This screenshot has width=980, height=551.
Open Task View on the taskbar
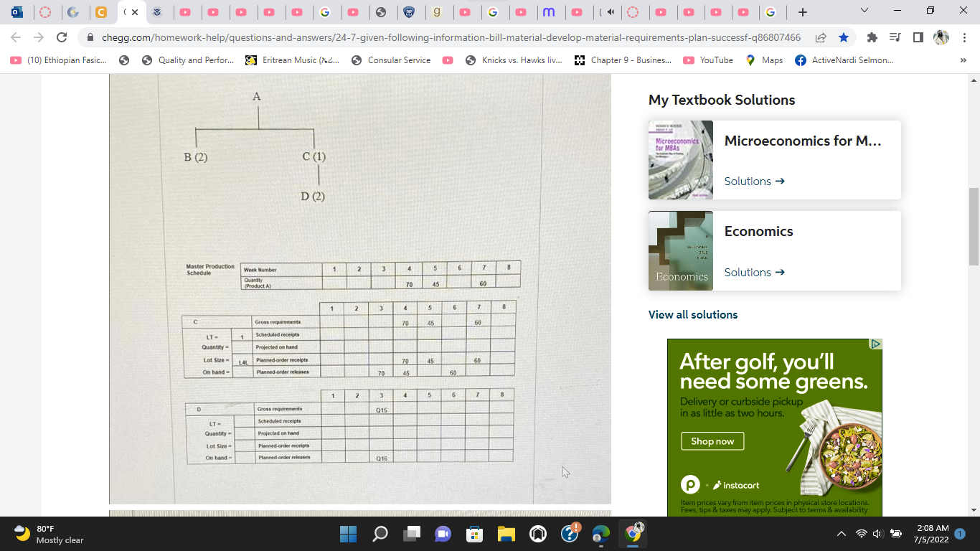click(x=411, y=534)
